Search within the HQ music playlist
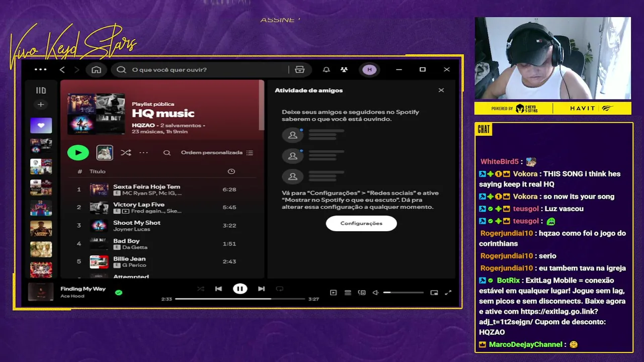The height and width of the screenshot is (362, 644). [x=167, y=153]
